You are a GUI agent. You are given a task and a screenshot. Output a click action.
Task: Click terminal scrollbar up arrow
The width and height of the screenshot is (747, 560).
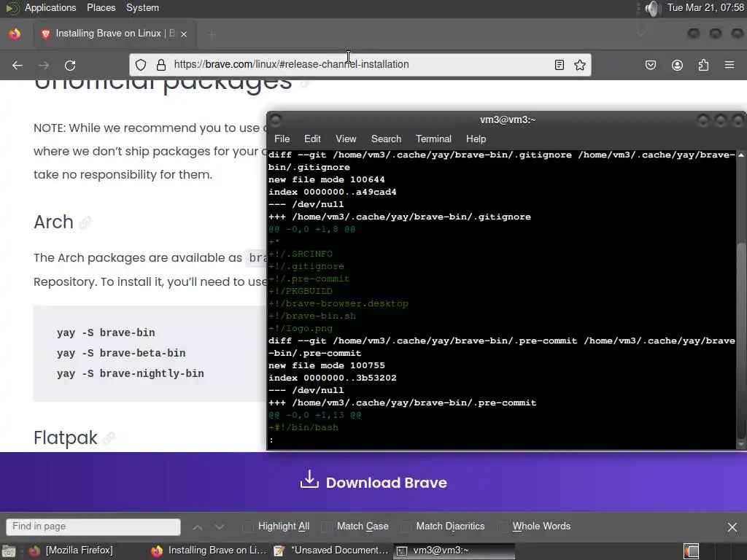tap(741, 155)
